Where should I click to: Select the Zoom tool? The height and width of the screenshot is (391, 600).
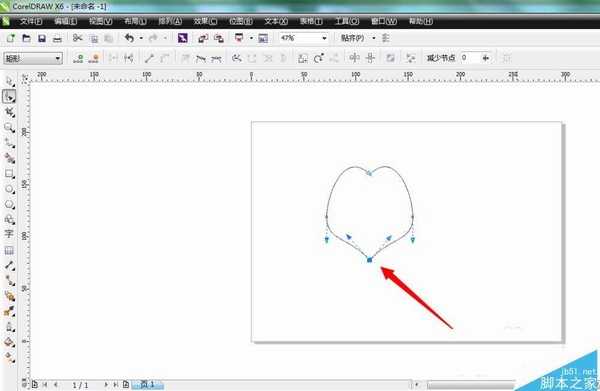click(x=9, y=127)
